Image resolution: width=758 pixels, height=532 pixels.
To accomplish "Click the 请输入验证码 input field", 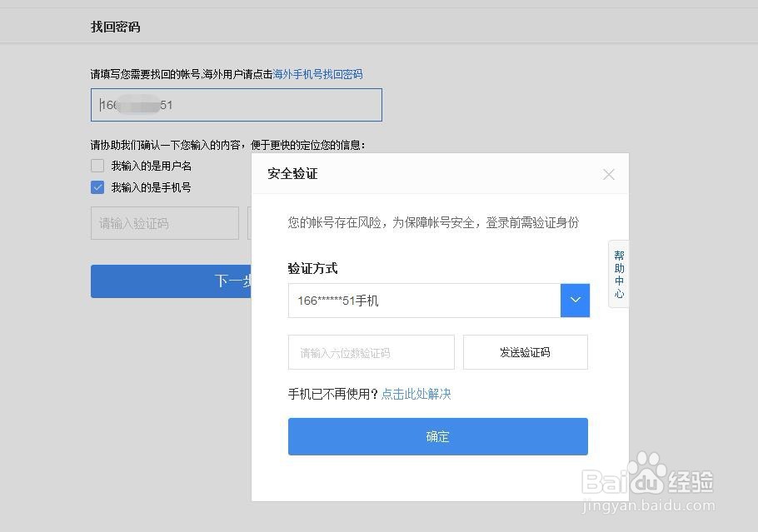I will coord(164,223).
